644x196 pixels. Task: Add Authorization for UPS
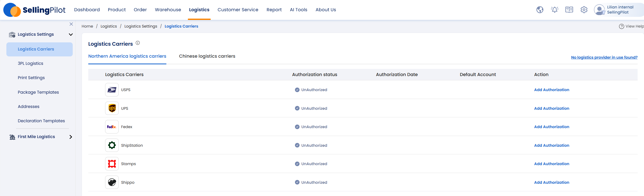551,108
